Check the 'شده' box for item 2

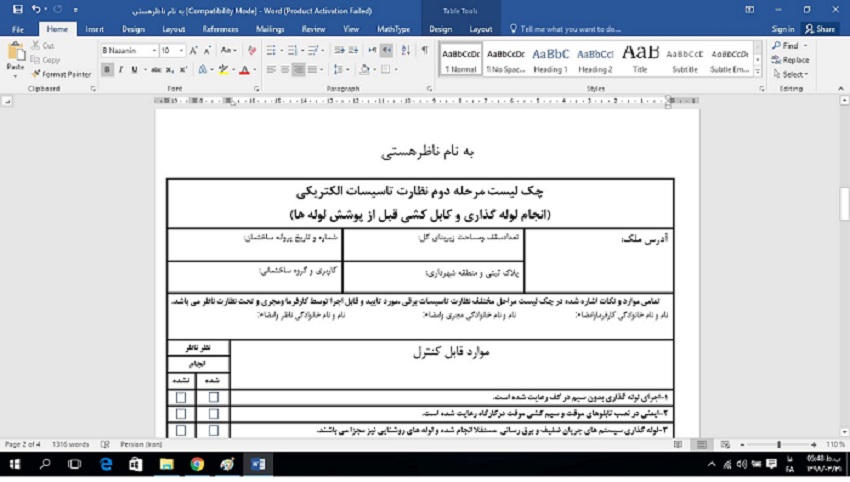click(214, 414)
